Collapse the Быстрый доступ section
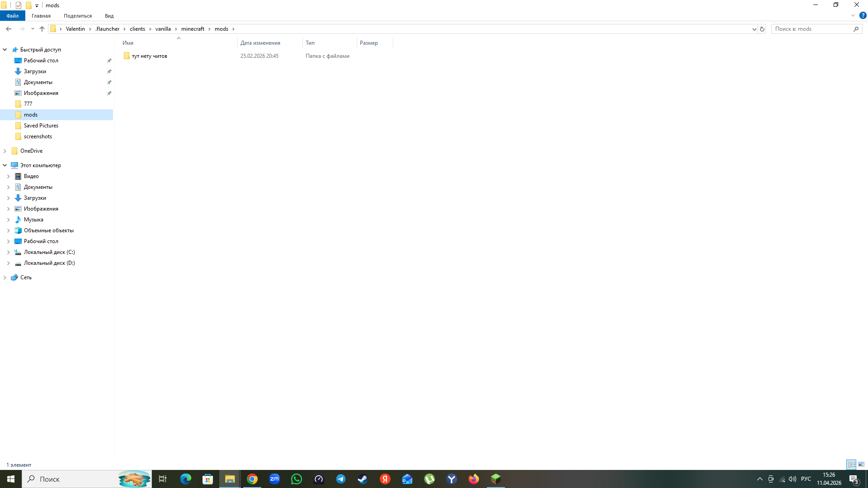 click(5, 50)
